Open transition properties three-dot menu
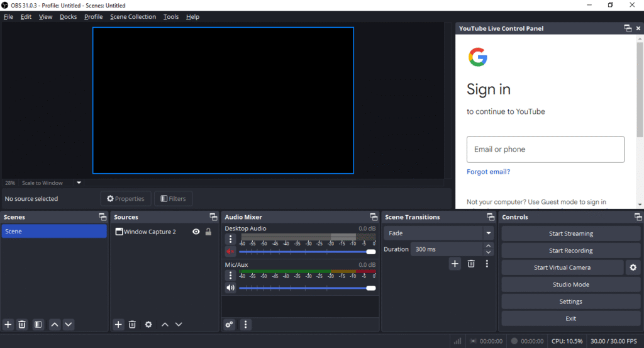Viewport: 644px width, 348px height. (x=487, y=264)
